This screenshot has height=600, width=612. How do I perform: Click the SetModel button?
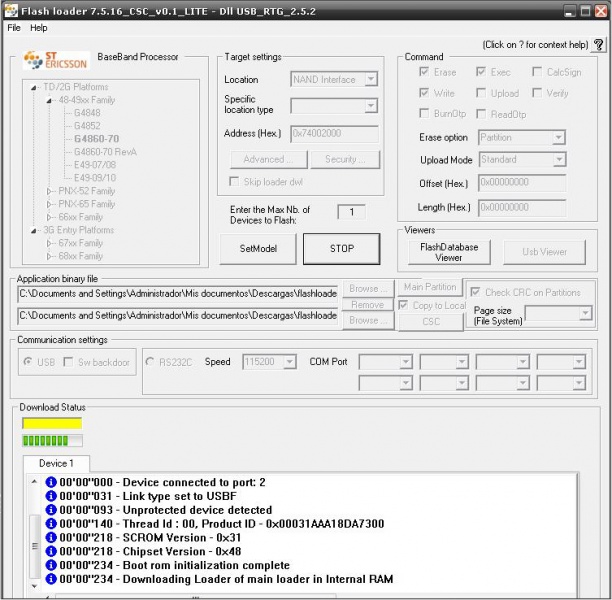[258, 249]
